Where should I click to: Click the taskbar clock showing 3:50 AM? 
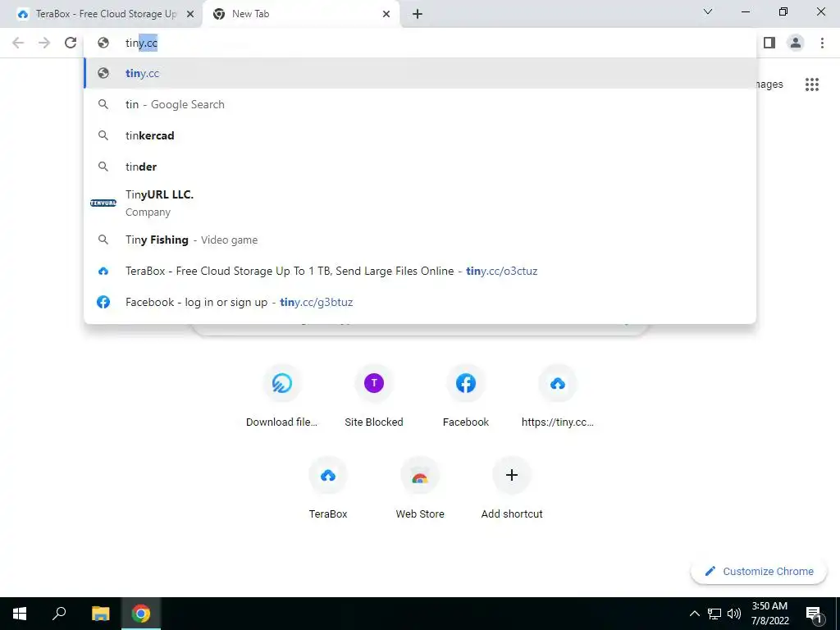[769, 614]
